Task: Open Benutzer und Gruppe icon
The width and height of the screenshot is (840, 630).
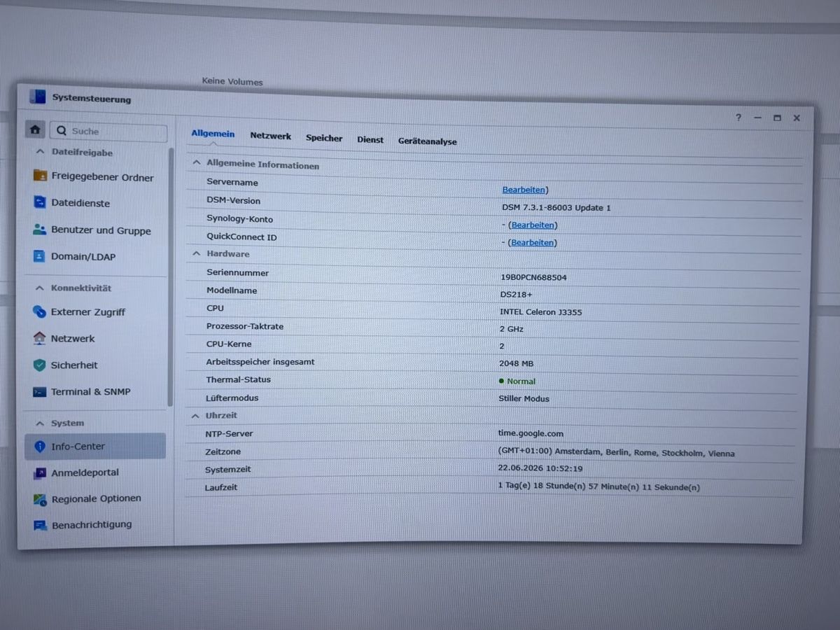Action: pyautogui.click(x=40, y=230)
